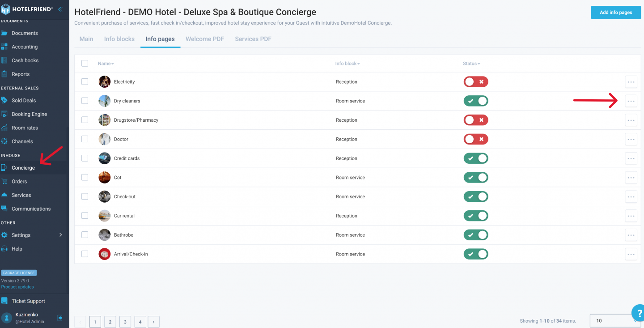
Task: Click the Version 3.79.0 text
Action: coord(15,281)
